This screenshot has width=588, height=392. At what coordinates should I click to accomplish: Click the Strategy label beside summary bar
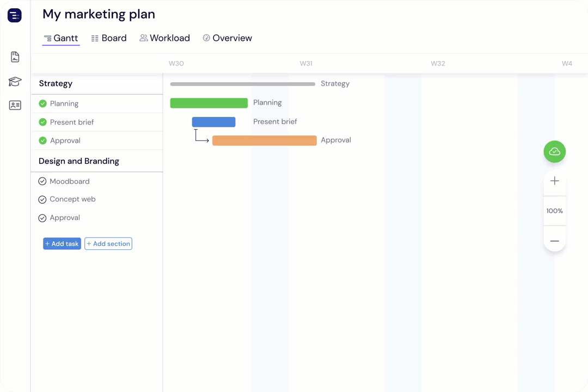335,84
